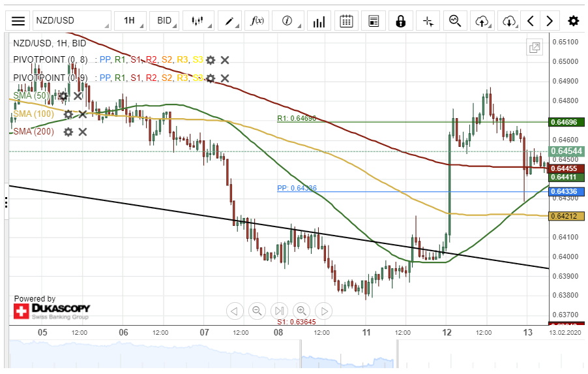Zoom out with bottom magnifier minus
This screenshot has height=374, width=588.
(257, 311)
